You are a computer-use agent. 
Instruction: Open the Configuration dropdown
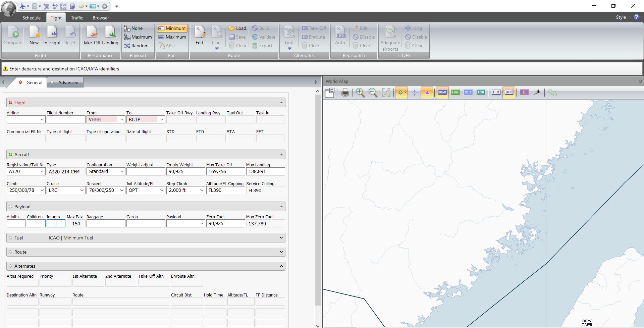[x=122, y=171]
